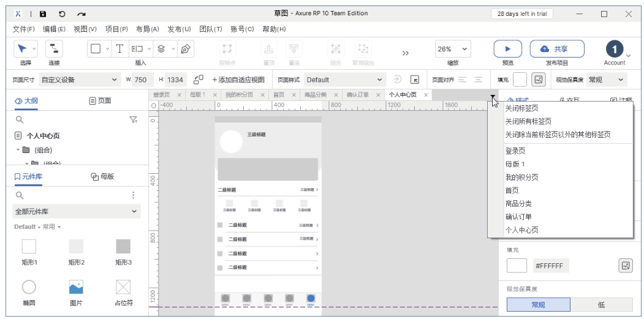Image resolution: width=644 pixels, height=319 pixels.
Task: Choose 关闭所有标签页 from the menu
Action: pyautogui.click(x=528, y=121)
